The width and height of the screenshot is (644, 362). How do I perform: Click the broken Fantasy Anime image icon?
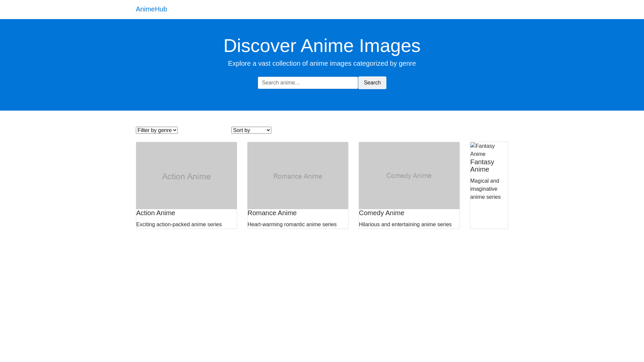pyautogui.click(x=473, y=146)
